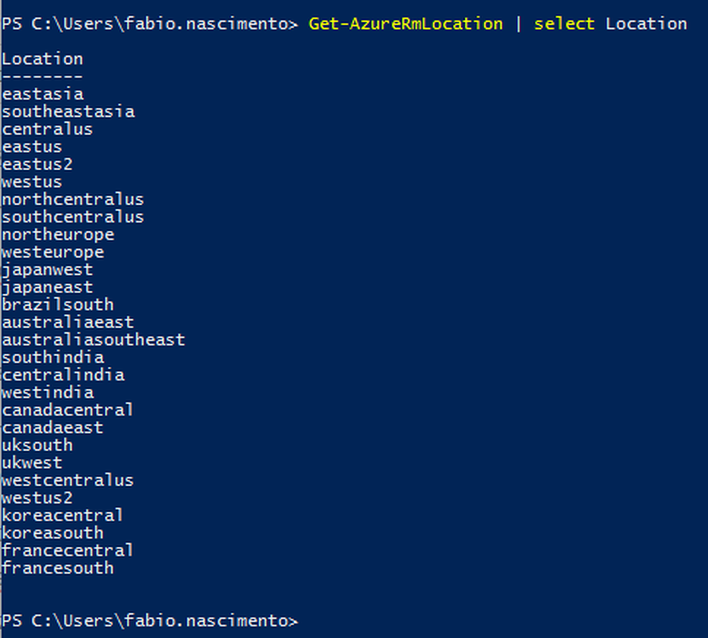This screenshot has width=708, height=638.
Task: Click the eastus2 entry
Action: pyautogui.click(x=37, y=164)
